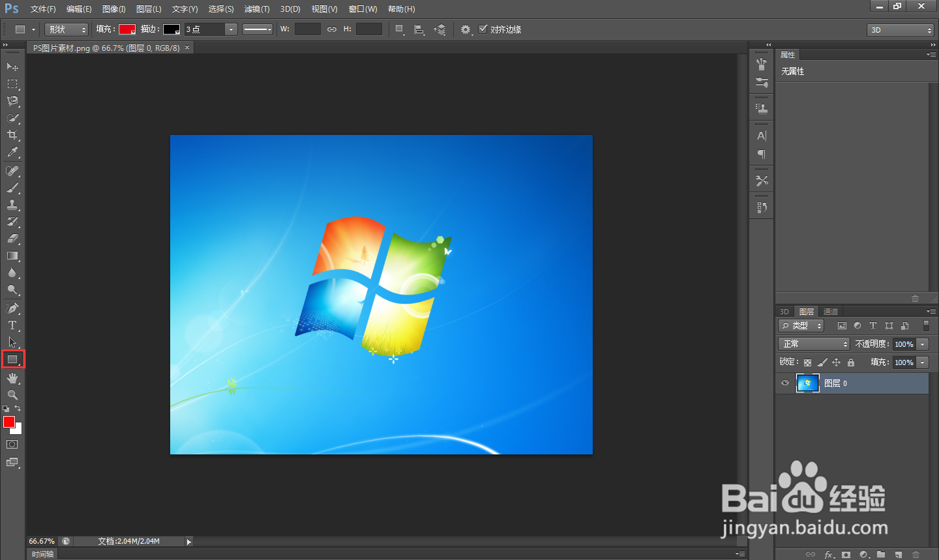The image size is (939, 560).
Task: Toggle 对齐边缘 checkbox
Action: (x=483, y=29)
